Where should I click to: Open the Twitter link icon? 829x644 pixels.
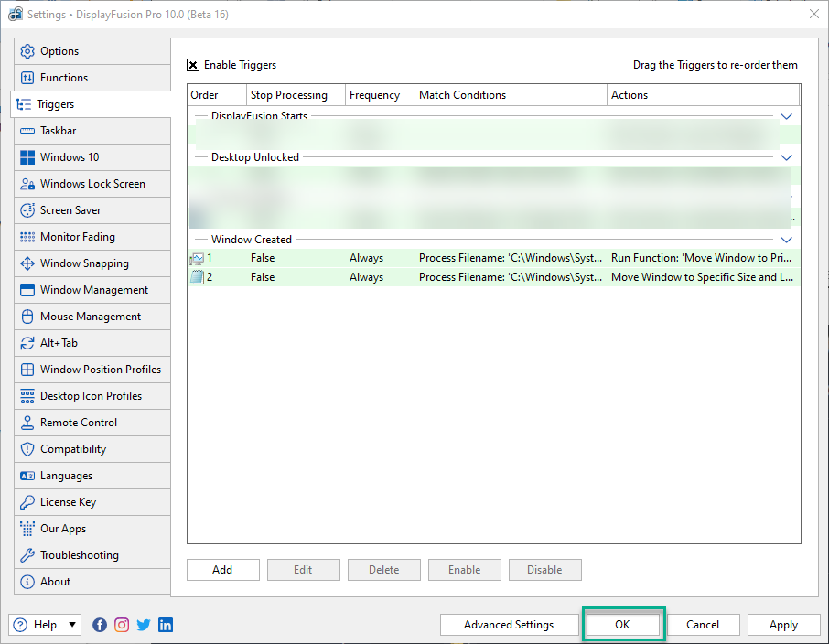(144, 625)
